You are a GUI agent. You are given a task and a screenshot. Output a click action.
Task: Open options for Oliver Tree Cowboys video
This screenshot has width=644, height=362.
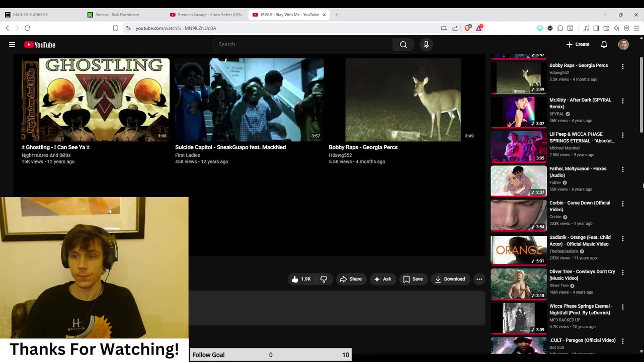(x=622, y=273)
